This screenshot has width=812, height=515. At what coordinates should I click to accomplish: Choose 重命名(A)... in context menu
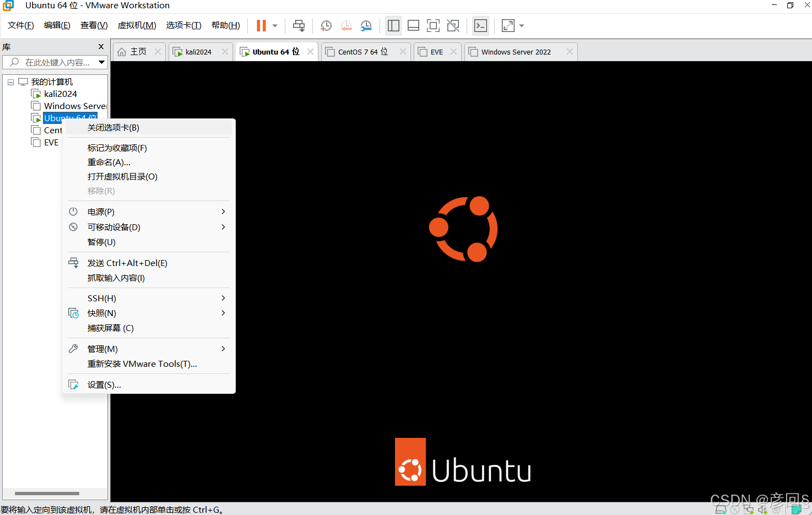coord(148,162)
